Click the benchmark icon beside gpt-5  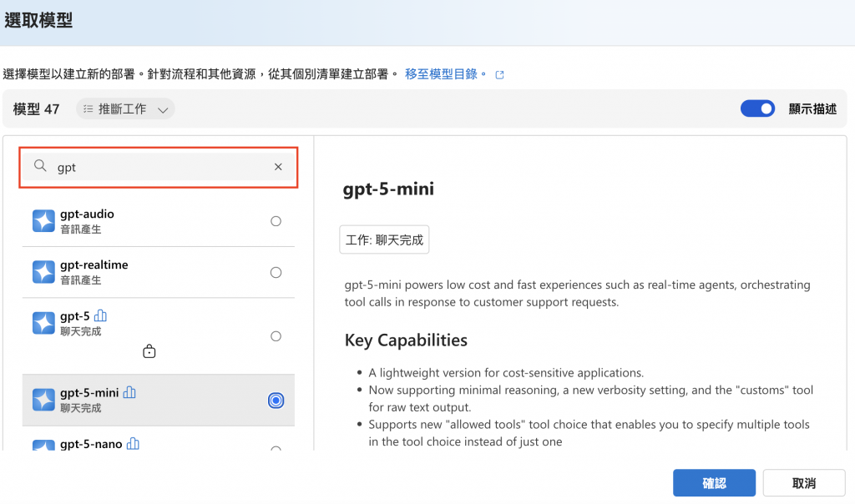point(100,315)
